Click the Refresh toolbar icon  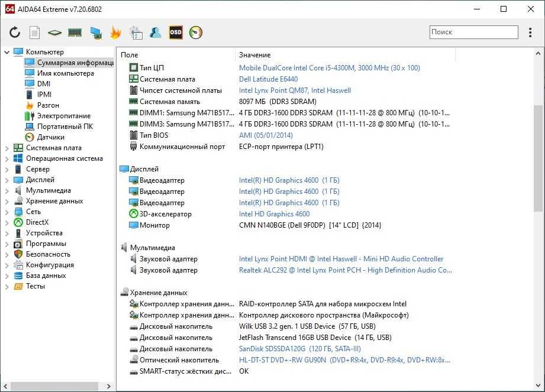15,33
